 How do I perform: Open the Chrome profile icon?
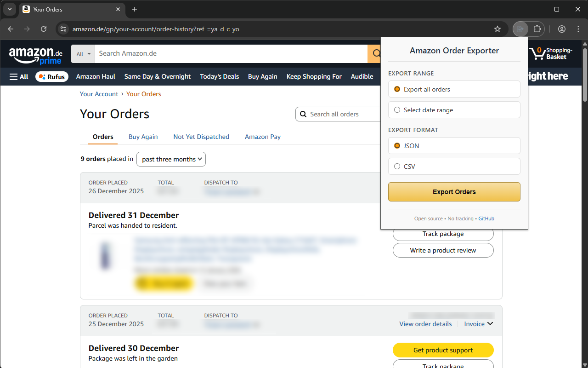(562, 29)
